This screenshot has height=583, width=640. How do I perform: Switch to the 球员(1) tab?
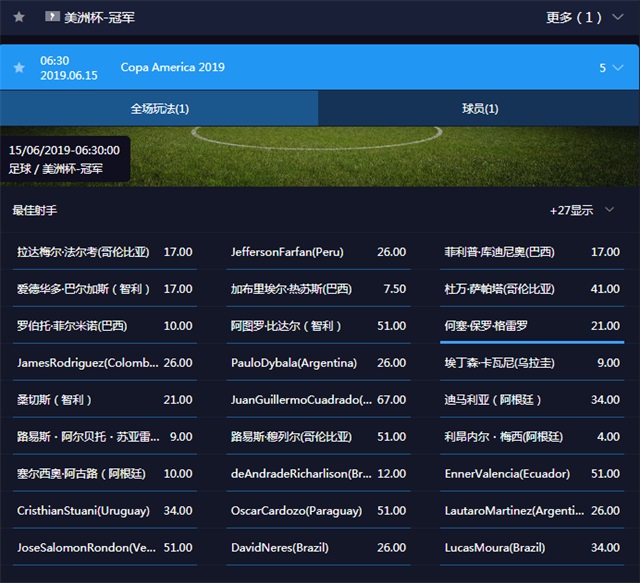[479, 108]
